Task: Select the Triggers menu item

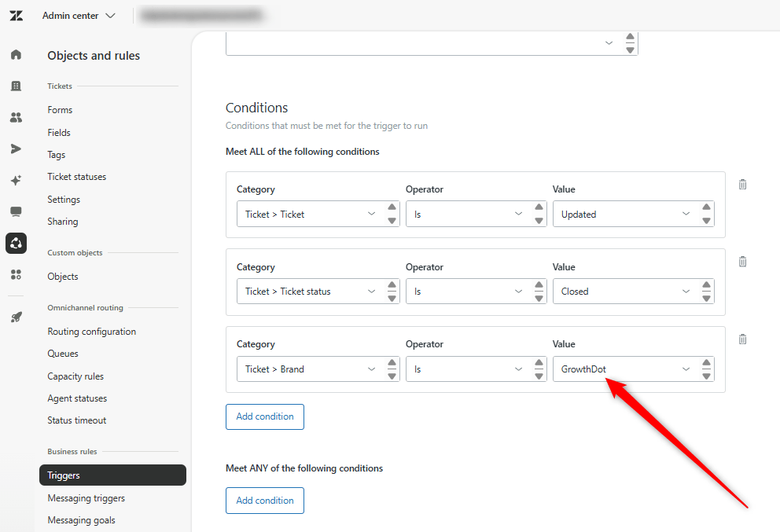Action: click(x=112, y=475)
